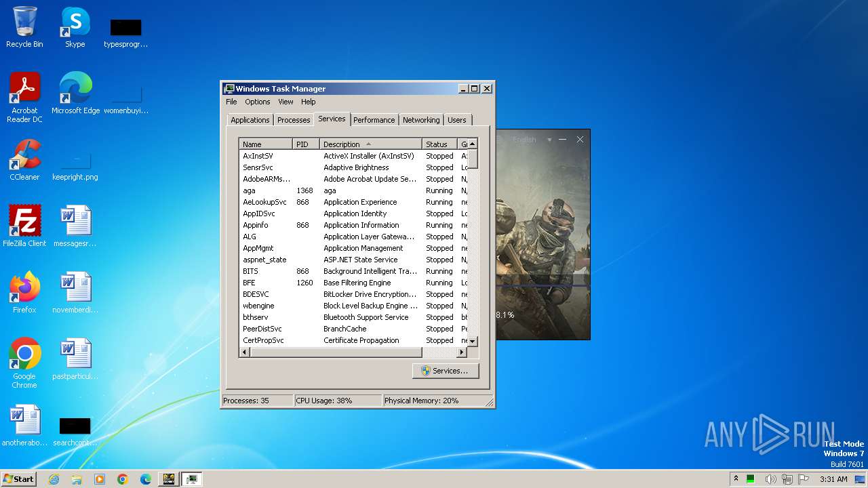Select the SensrSvc service row
The height and width of the screenshot is (488, 868).
tap(353, 167)
